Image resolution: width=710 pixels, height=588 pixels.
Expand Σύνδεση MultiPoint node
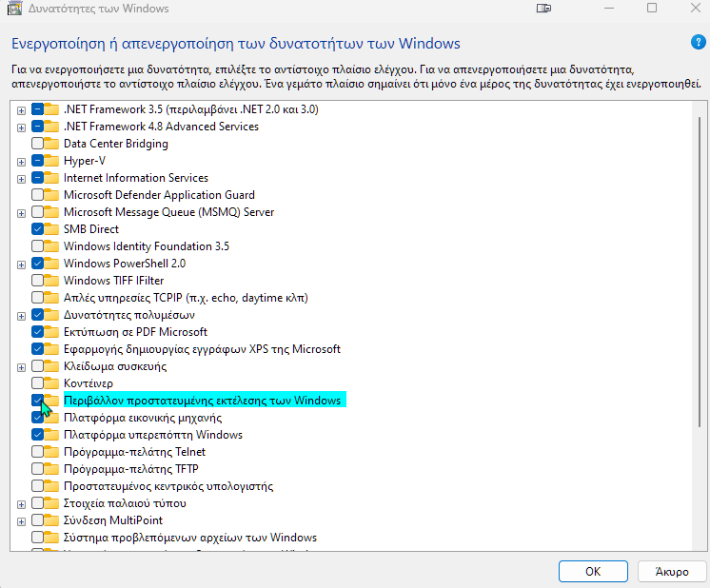point(21,522)
